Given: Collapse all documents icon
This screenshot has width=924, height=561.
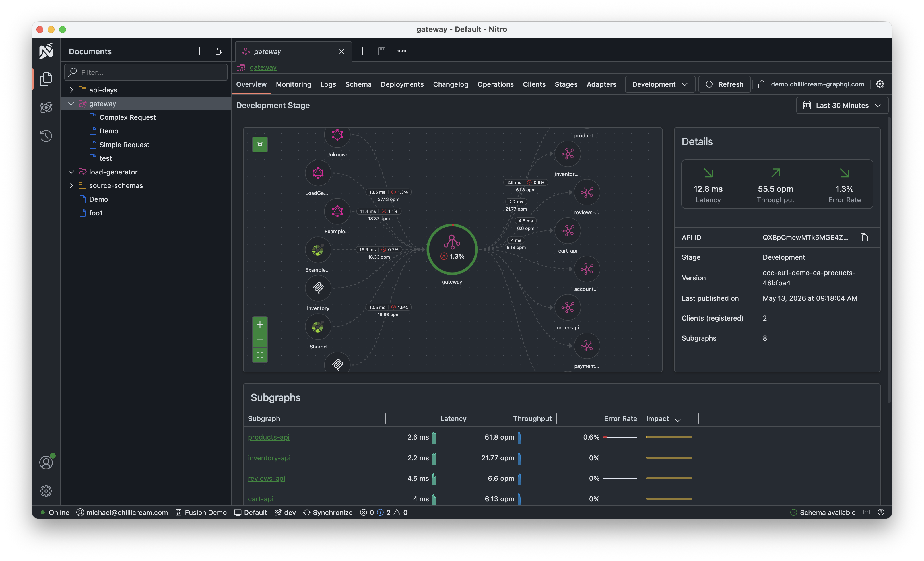Looking at the screenshot, I should click(219, 51).
